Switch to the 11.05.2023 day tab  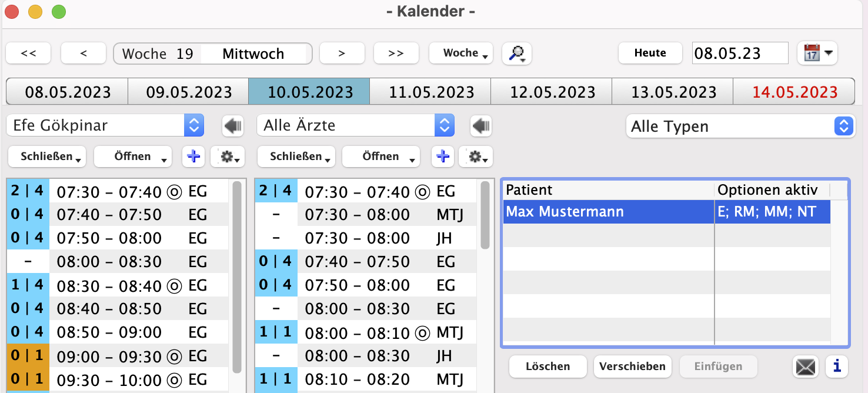pos(430,92)
